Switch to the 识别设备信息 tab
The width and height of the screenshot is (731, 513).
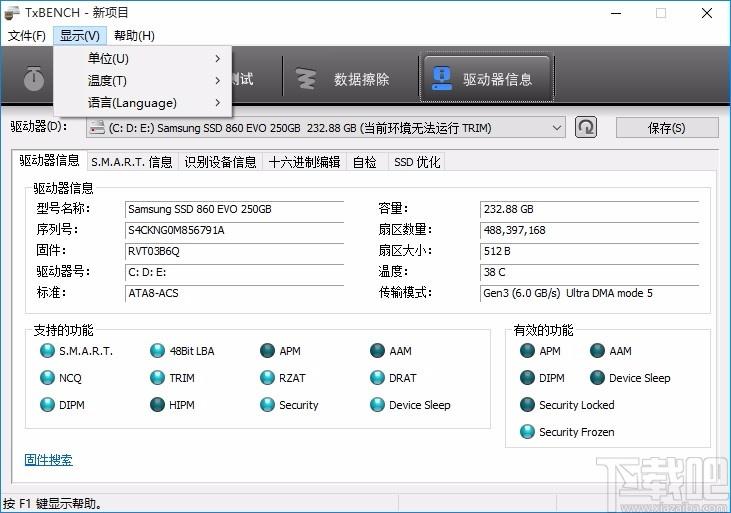tap(220, 162)
